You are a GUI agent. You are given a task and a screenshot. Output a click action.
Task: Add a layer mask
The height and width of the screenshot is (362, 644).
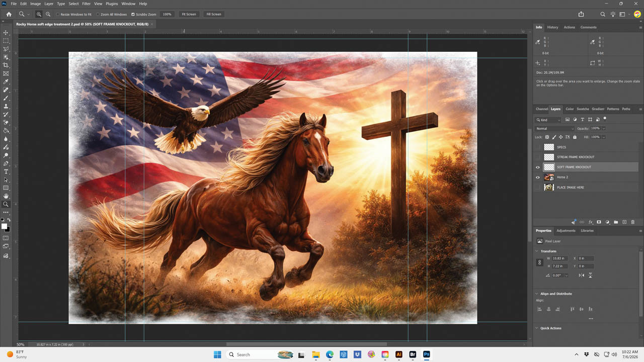click(599, 222)
